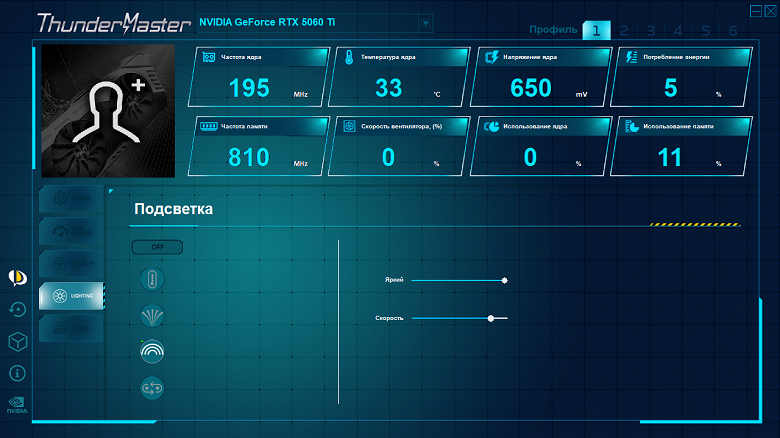Click the Подсветка heading
Viewport: 780px width, 438px height.
point(174,209)
